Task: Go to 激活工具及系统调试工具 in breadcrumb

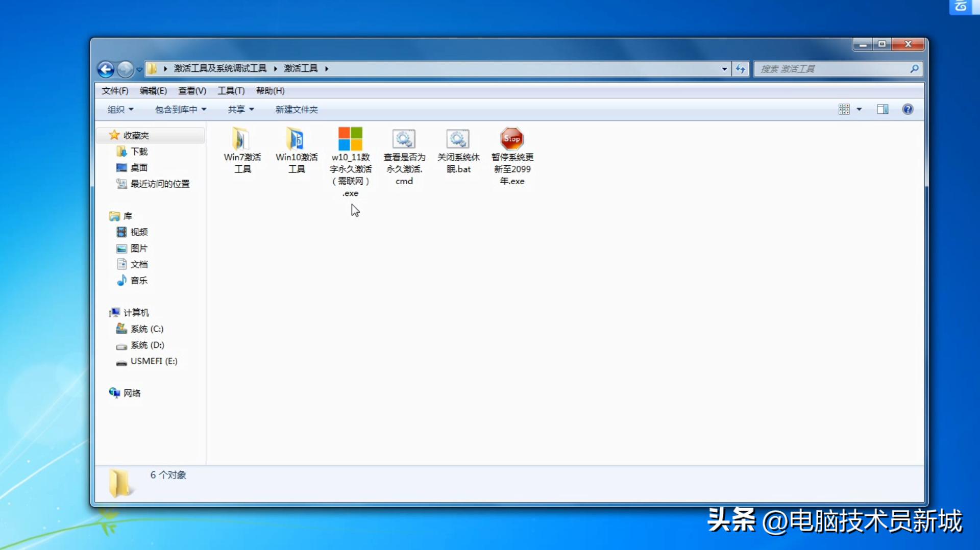Action: pos(220,68)
